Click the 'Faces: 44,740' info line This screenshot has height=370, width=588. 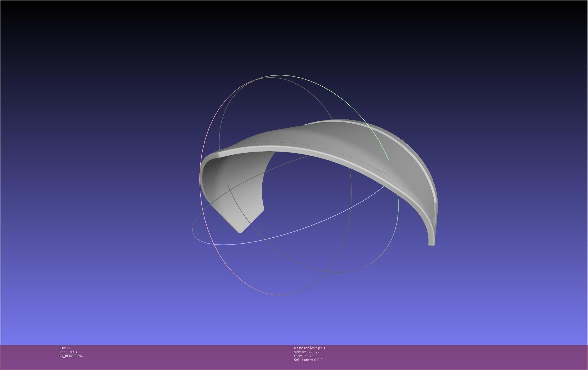(305, 356)
